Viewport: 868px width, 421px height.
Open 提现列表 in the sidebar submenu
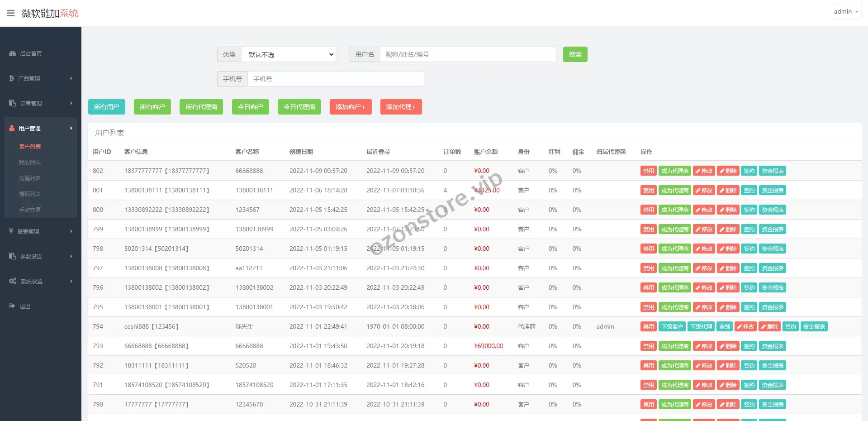pos(30,194)
